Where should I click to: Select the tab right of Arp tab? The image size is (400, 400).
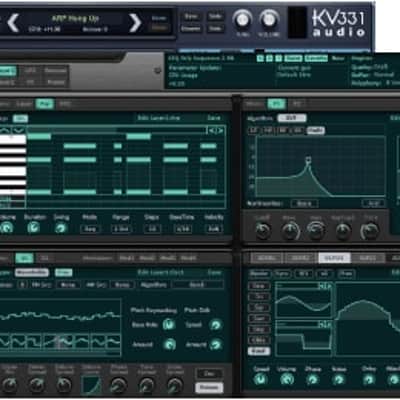(x=65, y=104)
